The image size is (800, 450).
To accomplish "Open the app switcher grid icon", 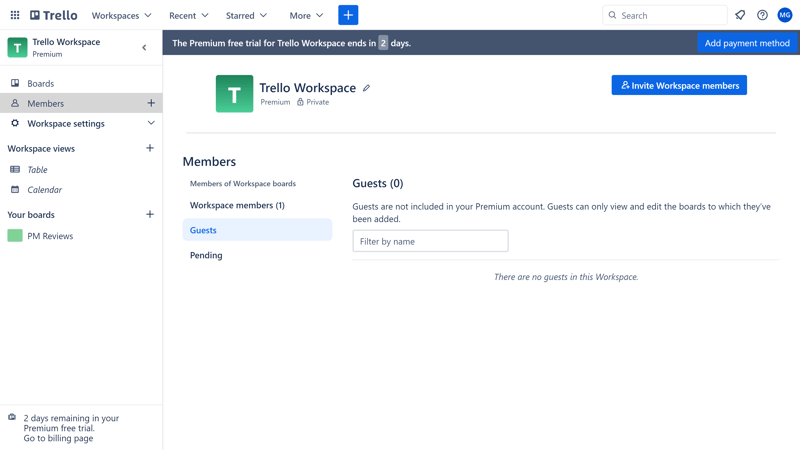I will 15,15.
